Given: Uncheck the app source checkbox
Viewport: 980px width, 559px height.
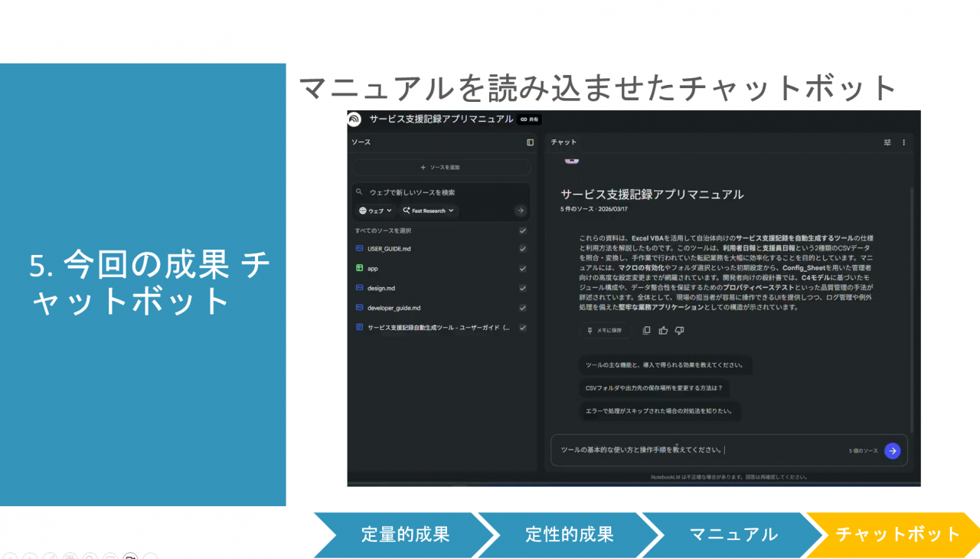Looking at the screenshot, I should [523, 269].
